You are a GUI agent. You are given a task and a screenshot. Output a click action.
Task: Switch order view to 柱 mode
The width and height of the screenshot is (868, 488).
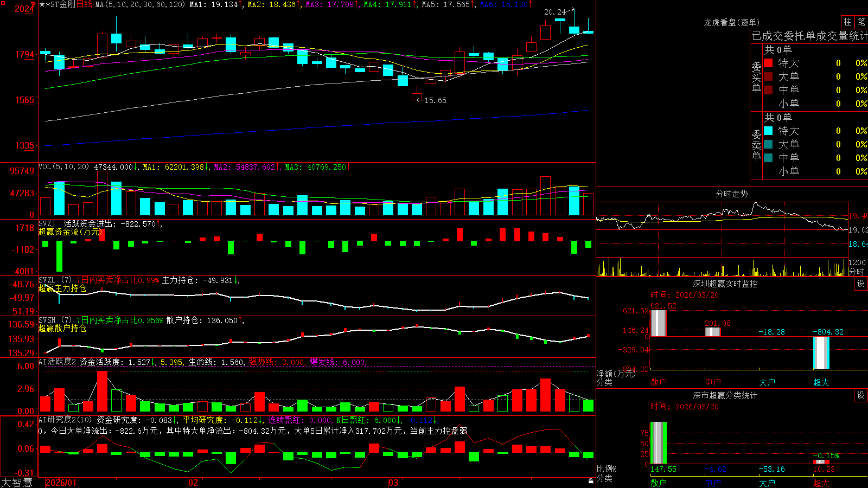coord(847,22)
